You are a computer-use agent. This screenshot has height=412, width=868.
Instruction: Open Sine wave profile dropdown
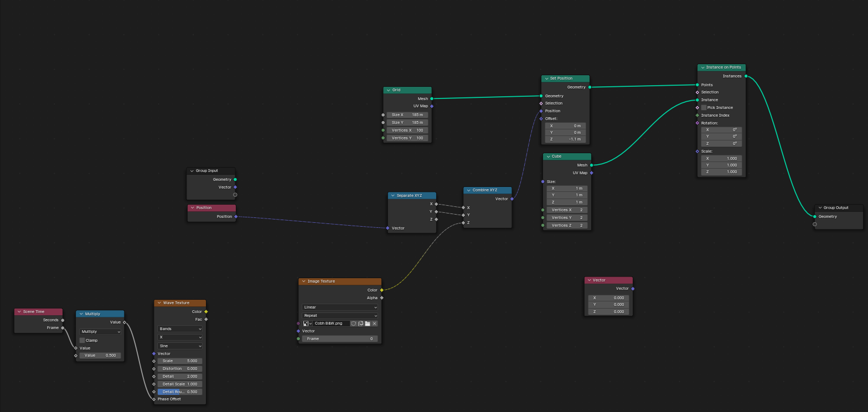pyautogui.click(x=180, y=346)
